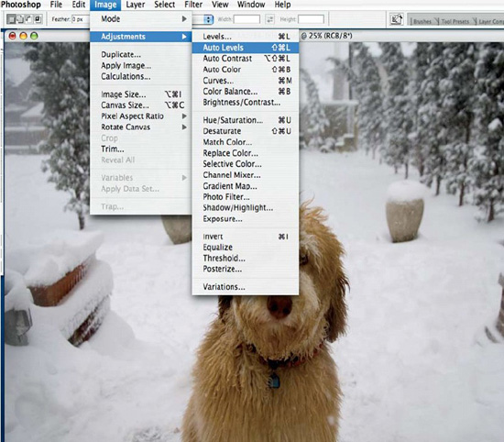Switch to the Brushes palette tab
This screenshot has width=504, height=442.
click(422, 22)
